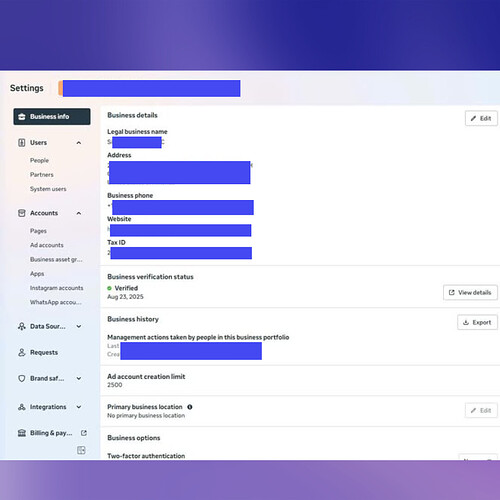The width and height of the screenshot is (500, 500).
Task: Open the People page
Action: [x=39, y=160]
